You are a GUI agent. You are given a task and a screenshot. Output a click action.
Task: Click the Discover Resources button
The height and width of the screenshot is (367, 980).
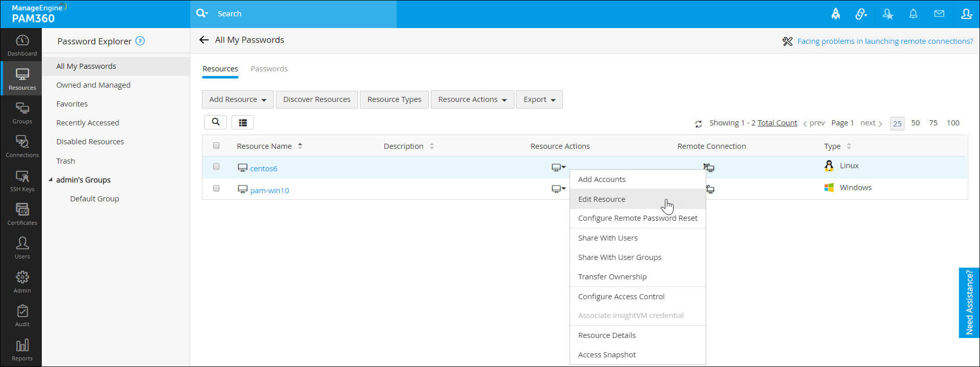click(x=317, y=99)
